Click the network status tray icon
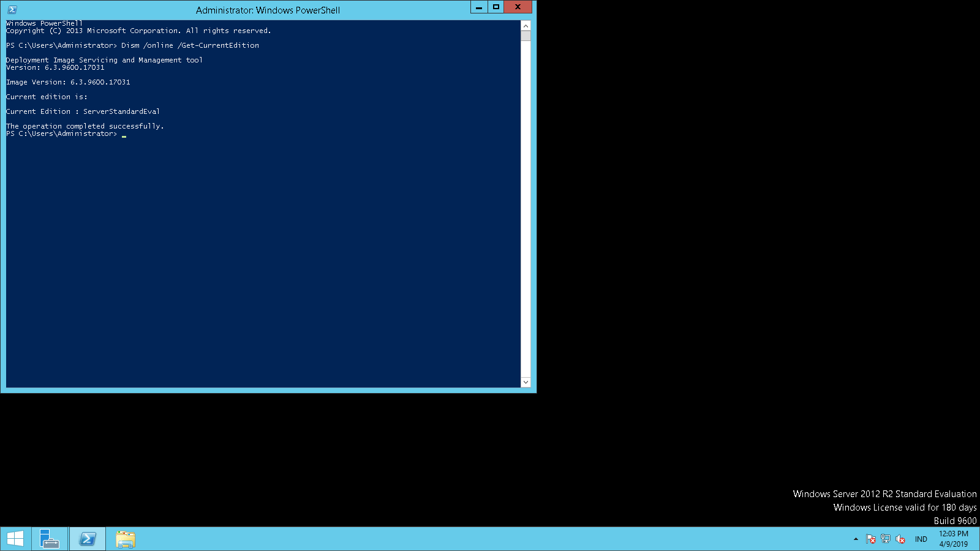The width and height of the screenshot is (980, 551). (885, 539)
